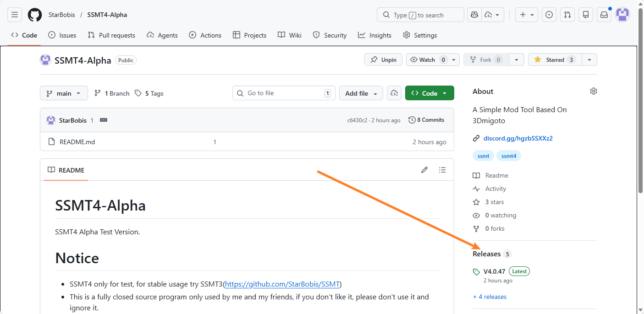Open the hamburger navigation menu
This screenshot has width=644, height=314.
(x=15, y=15)
